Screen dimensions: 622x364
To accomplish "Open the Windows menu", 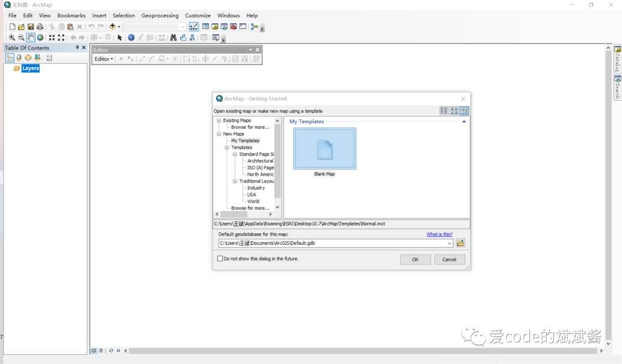I will (x=229, y=16).
